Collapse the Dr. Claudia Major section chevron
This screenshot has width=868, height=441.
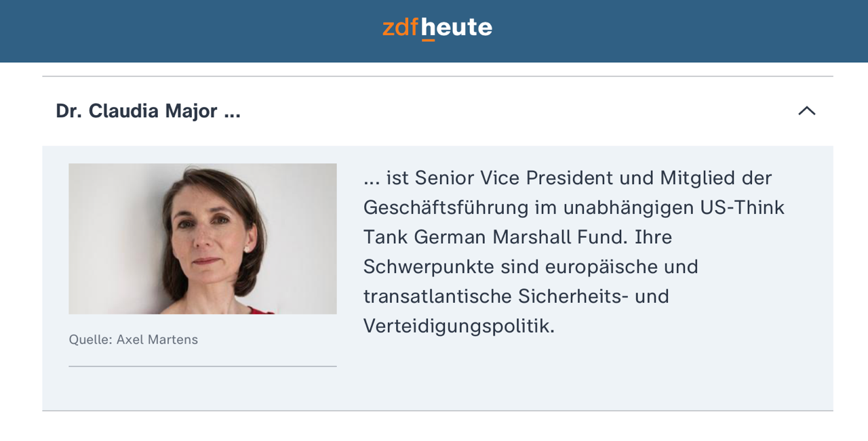pyautogui.click(x=806, y=111)
